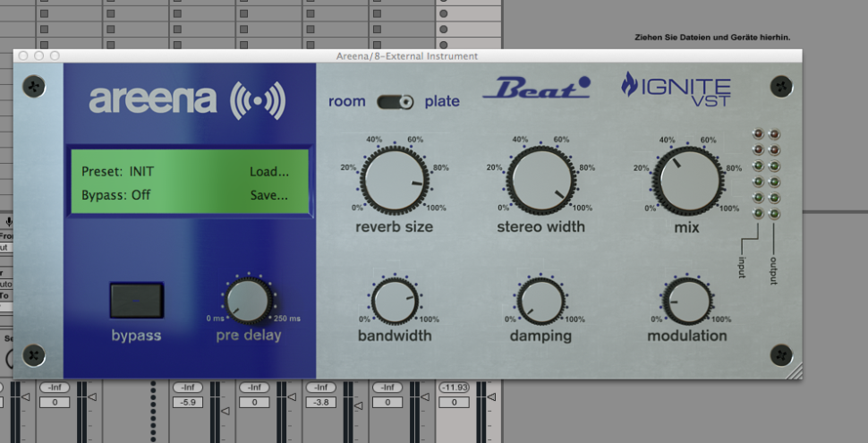Close the Areena plugin window
Viewport: 868px width, 443px height.
coord(22,55)
